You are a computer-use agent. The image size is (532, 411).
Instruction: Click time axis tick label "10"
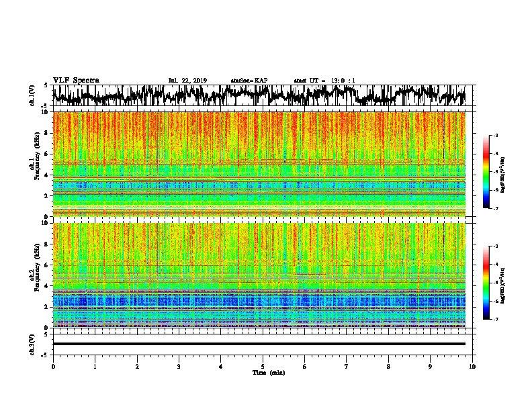pos(472,367)
